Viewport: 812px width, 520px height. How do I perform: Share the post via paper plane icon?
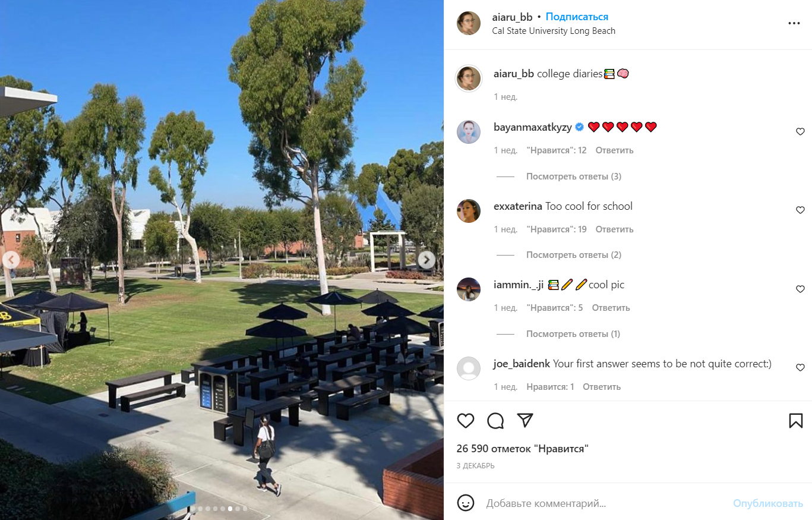(525, 421)
